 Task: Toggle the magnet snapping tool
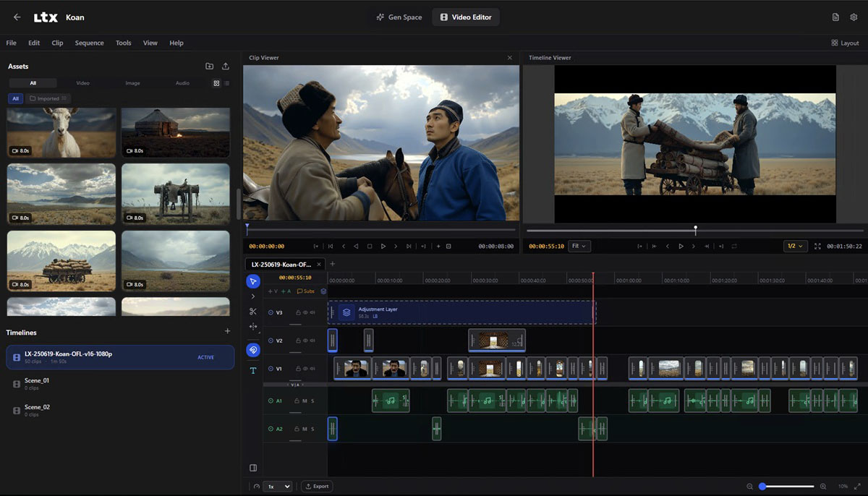point(252,350)
